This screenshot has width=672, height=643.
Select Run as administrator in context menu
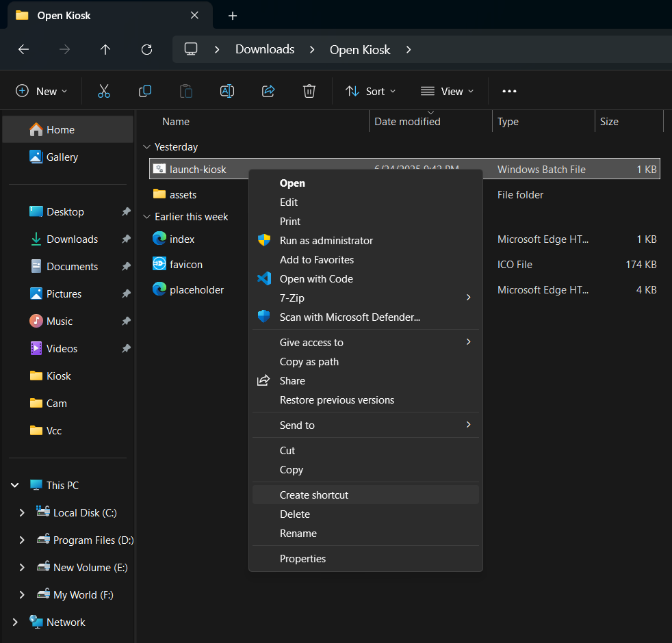(326, 240)
